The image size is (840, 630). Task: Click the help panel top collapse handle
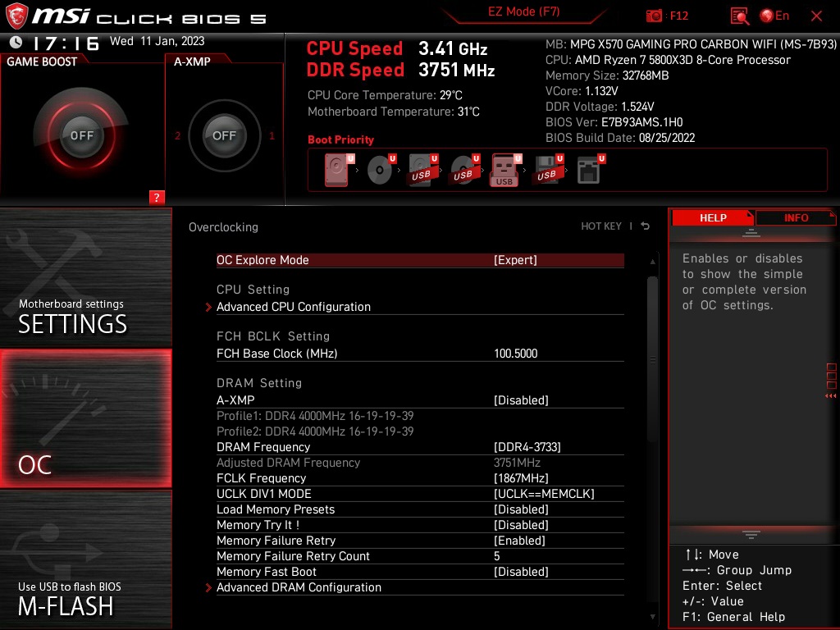751,233
